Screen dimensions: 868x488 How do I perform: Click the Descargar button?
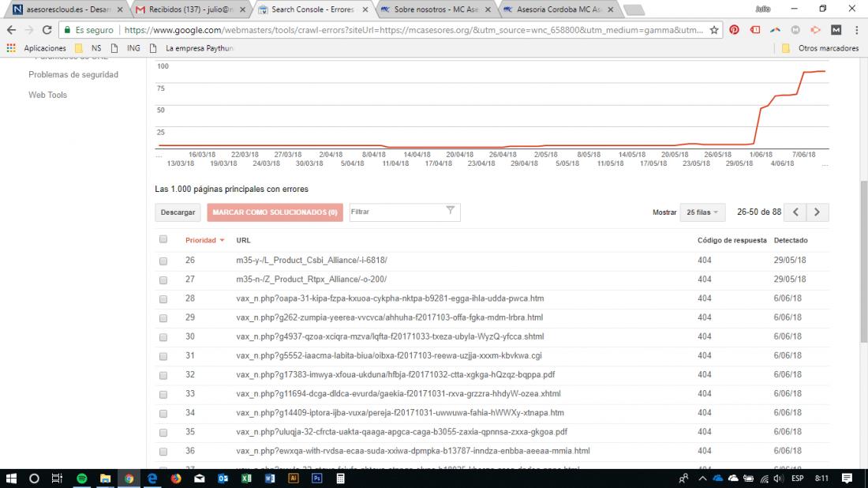(178, 212)
